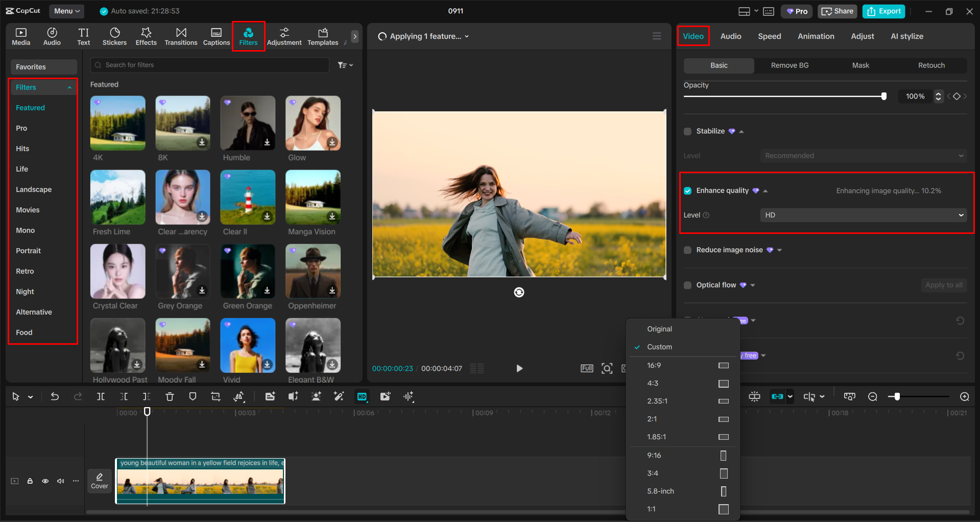The image size is (980, 522).
Task: Split the clip at the playhead
Action: pos(101,396)
